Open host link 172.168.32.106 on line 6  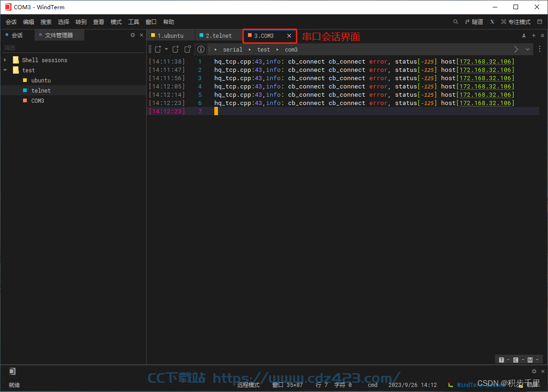[485, 103]
